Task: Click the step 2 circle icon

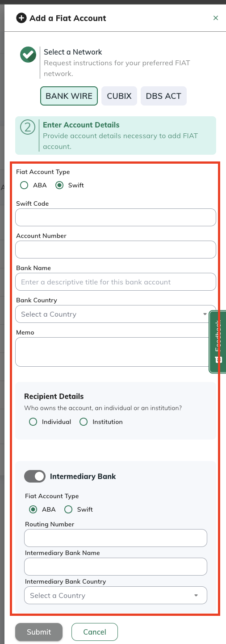Action: point(28,127)
